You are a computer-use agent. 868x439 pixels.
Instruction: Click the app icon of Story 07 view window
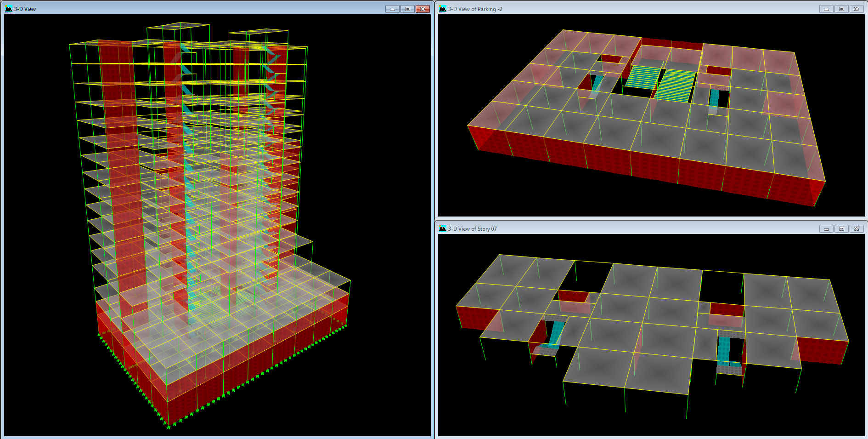[x=443, y=228]
